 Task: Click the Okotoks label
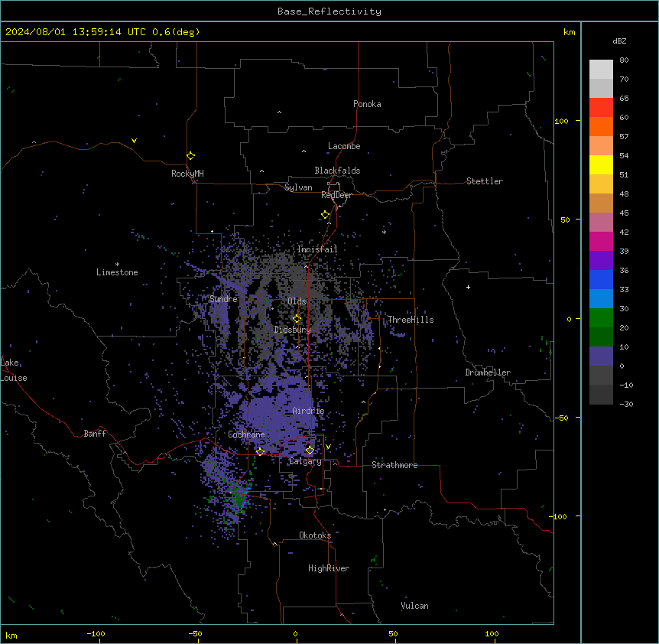pos(315,535)
